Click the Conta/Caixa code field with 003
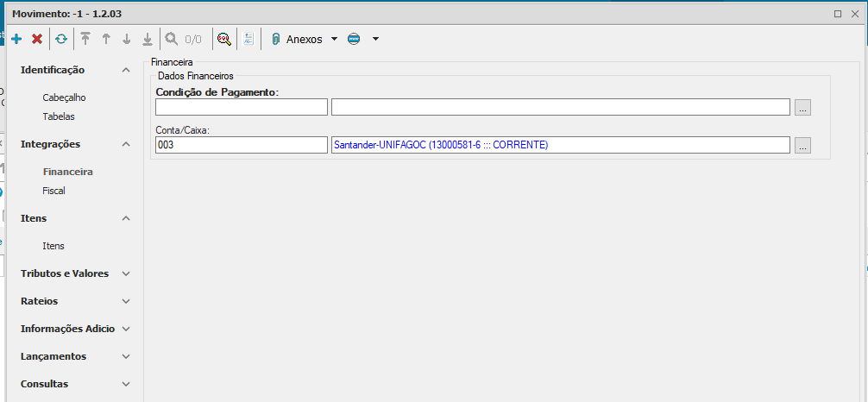 (x=241, y=145)
